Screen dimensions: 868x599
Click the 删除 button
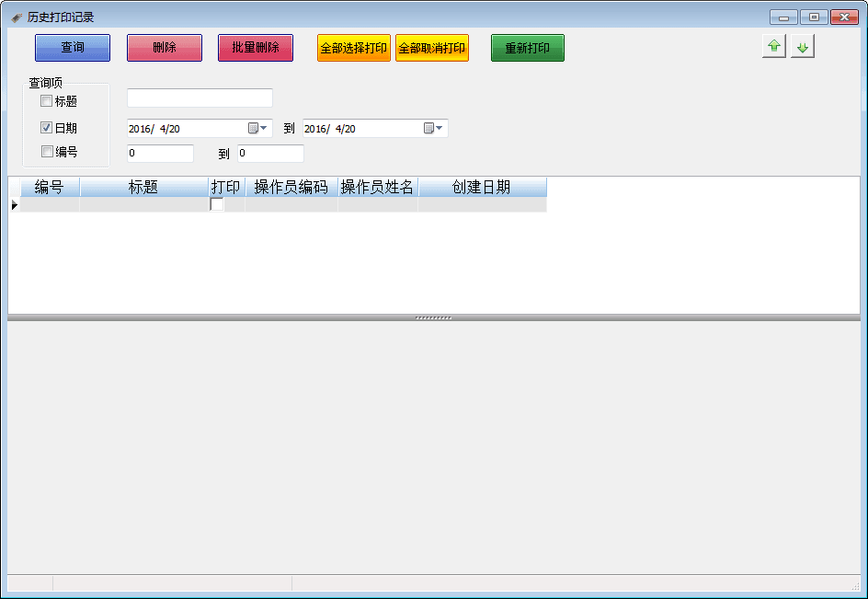click(x=165, y=48)
